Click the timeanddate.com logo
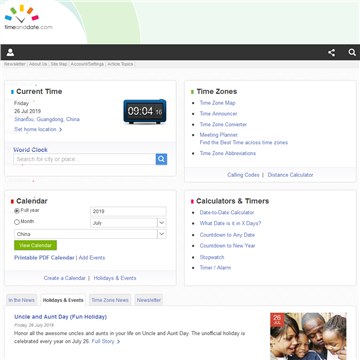Image resolution: width=360 pixels, height=360 pixels. pos(28,18)
